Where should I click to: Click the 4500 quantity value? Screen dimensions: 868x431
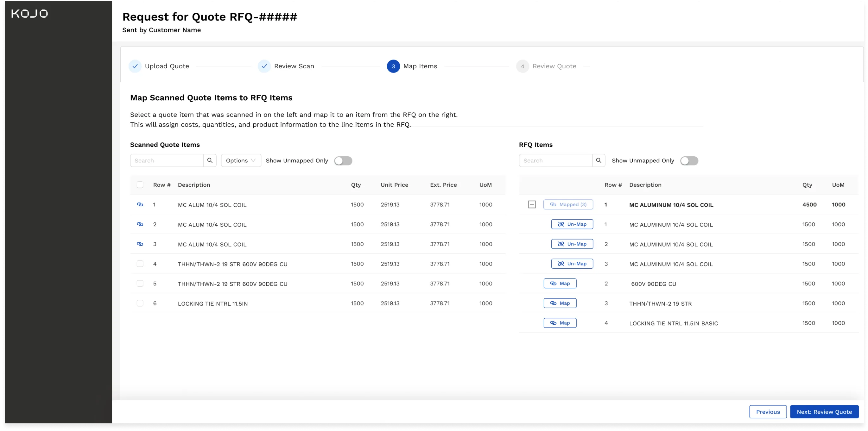(x=809, y=205)
